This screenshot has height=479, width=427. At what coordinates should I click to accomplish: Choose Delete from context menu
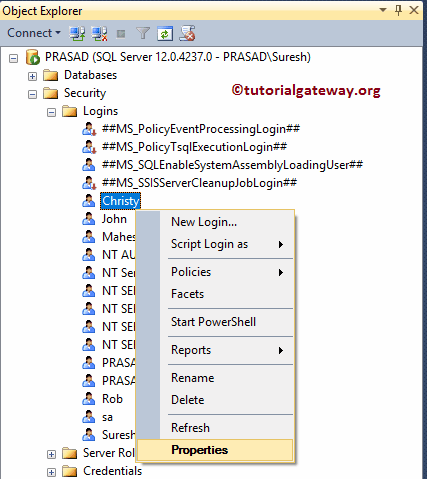pyautogui.click(x=215, y=400)
